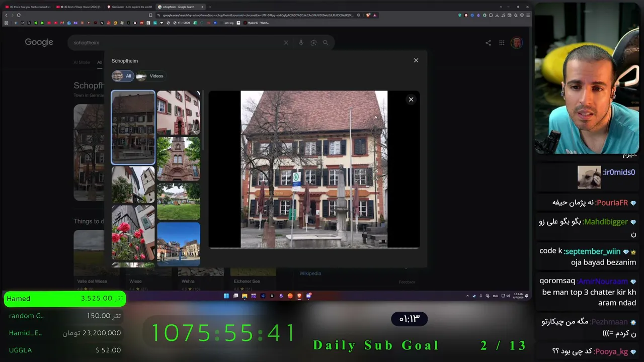Open the Google apps grid

(x=502, y=43)
